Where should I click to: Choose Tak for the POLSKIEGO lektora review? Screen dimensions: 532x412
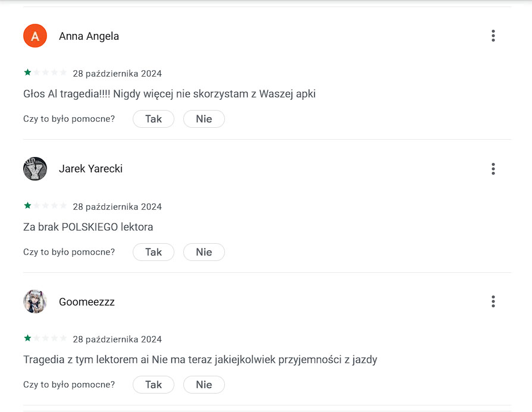[x=154, y=252]
